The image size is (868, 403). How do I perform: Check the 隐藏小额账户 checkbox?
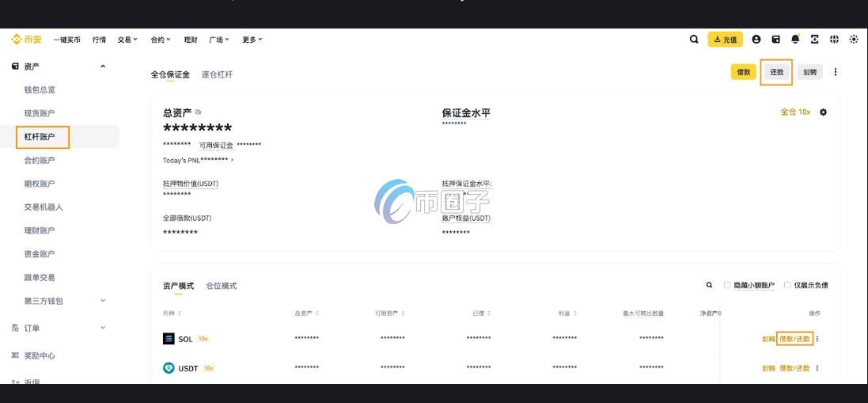727,285
